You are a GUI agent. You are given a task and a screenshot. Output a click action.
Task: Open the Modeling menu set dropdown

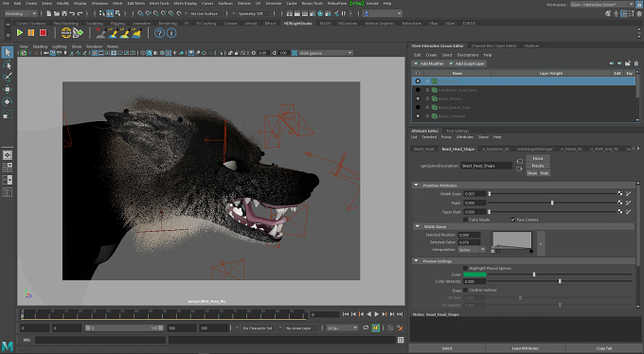[x=20, y=13]
